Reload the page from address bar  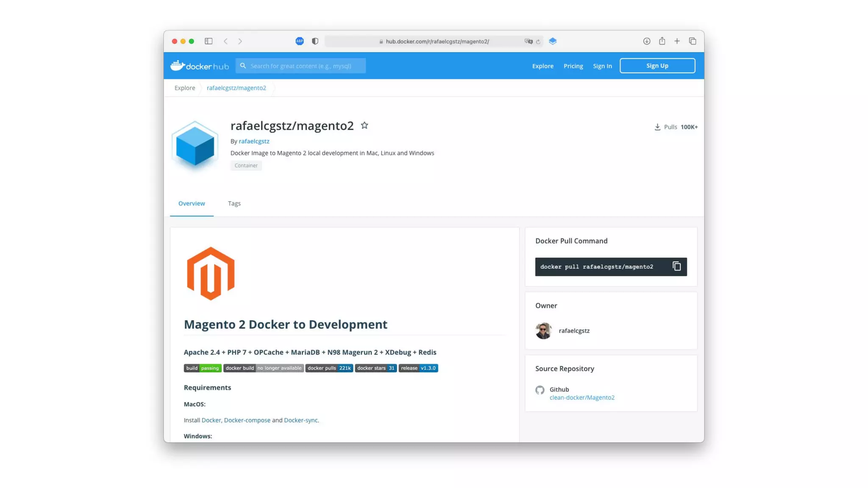tap(538, 42)
